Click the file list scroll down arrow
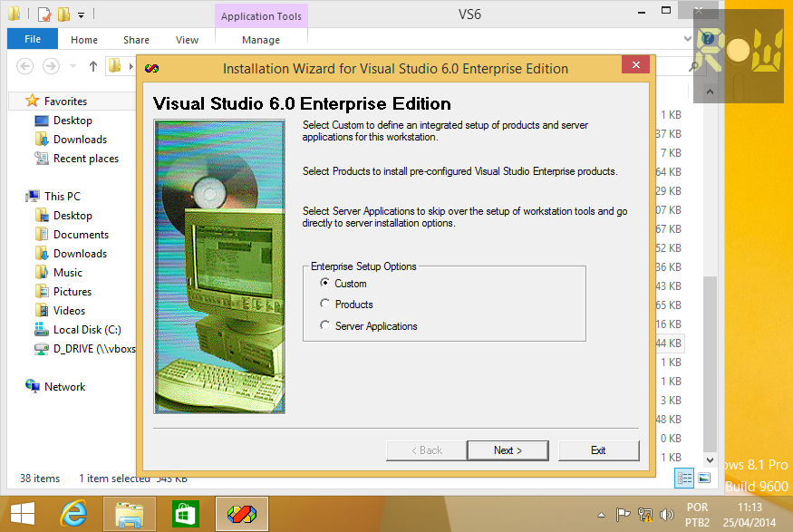793x532 pixels. click(x=710, y=460)
